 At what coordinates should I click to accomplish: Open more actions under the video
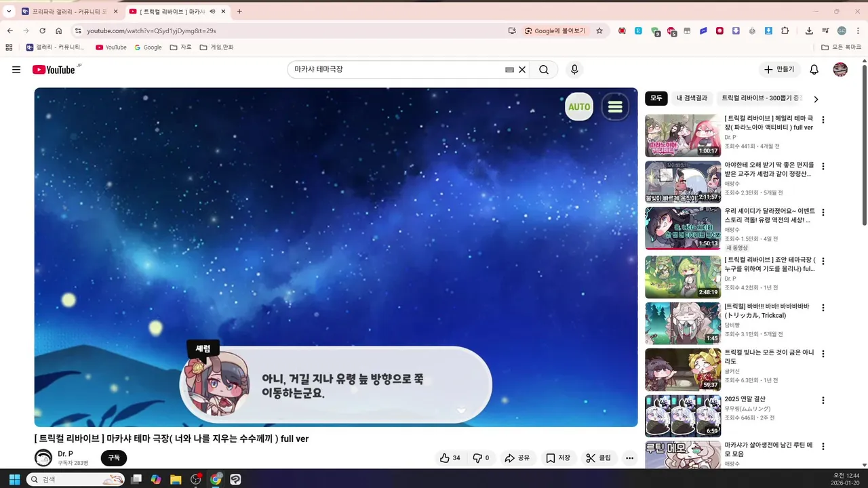(x=629, y=458)
